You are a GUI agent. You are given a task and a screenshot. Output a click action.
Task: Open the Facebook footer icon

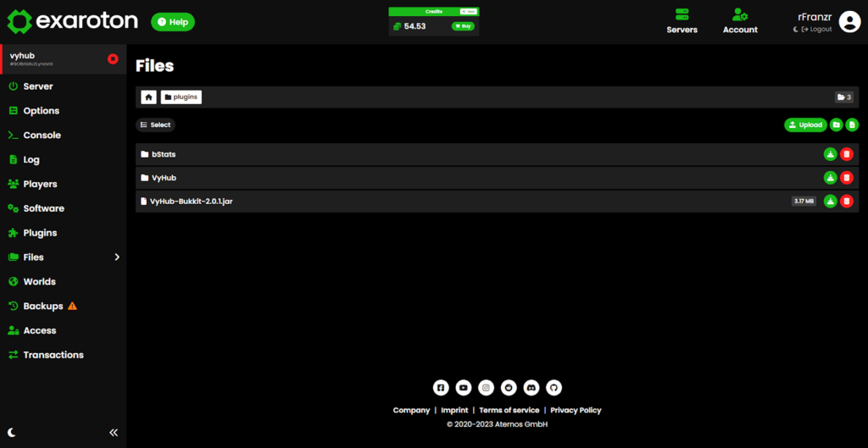[x=441, y=388]
